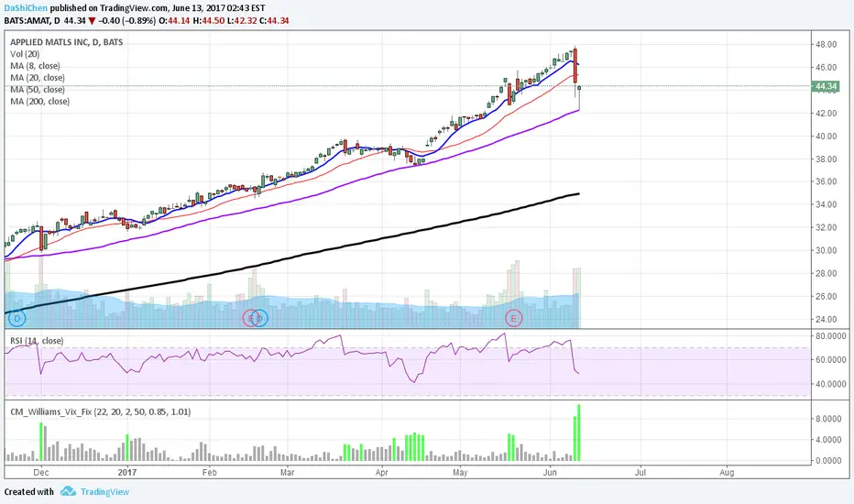
Task: Click the Aug label on the time axis
Action: [x=727, y=473]
